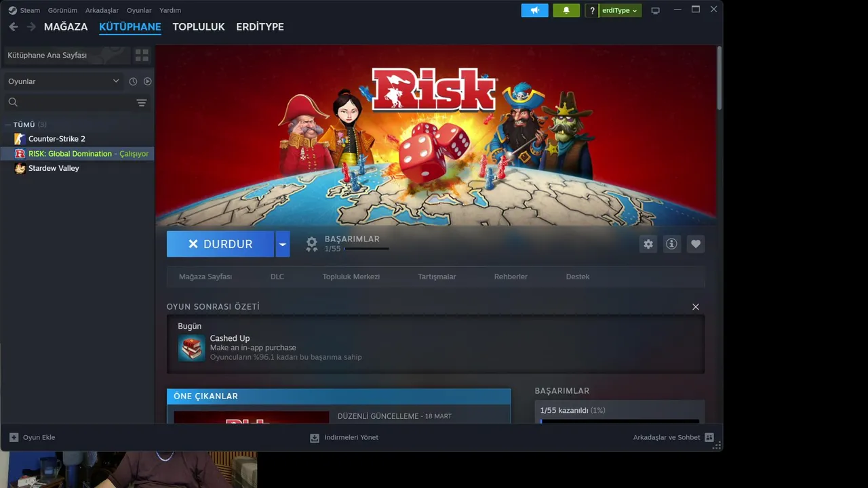Close the Oyun Sonrası Özeti section
Screen dimensions: 868x488
click(695, 307)
